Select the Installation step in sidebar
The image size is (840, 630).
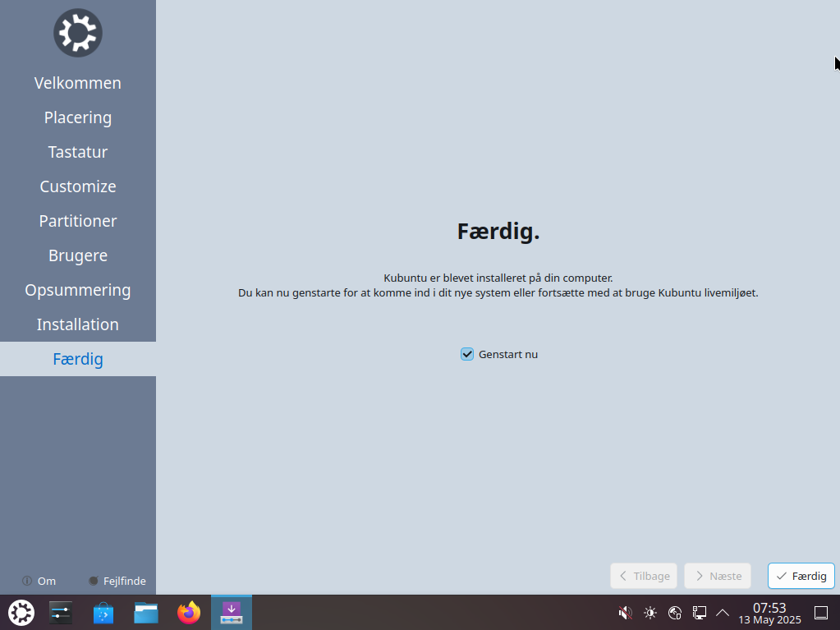click(x=78, y=324)
